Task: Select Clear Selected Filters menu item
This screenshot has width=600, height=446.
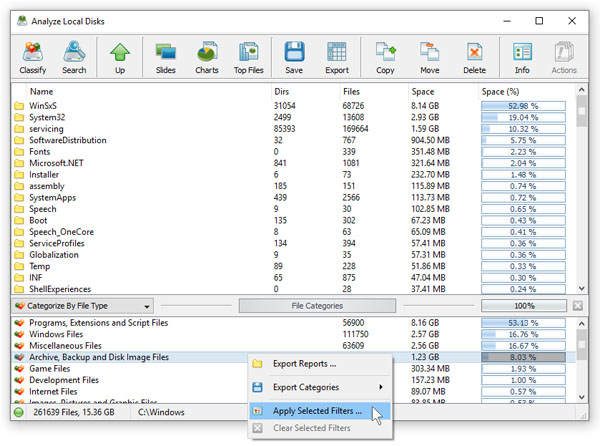Action: pos(321,428)
